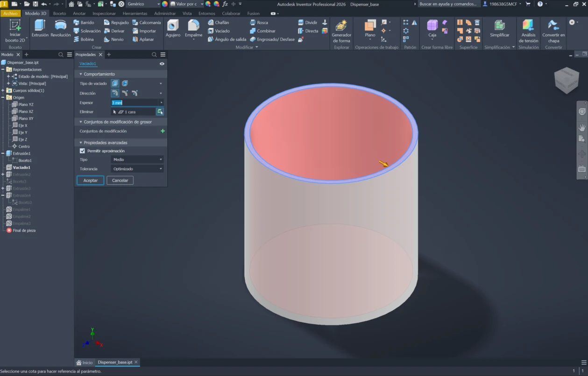Open the Tolerancia dropdown showing Optimizado
588x376 pixels.
(x=137, y=169)
